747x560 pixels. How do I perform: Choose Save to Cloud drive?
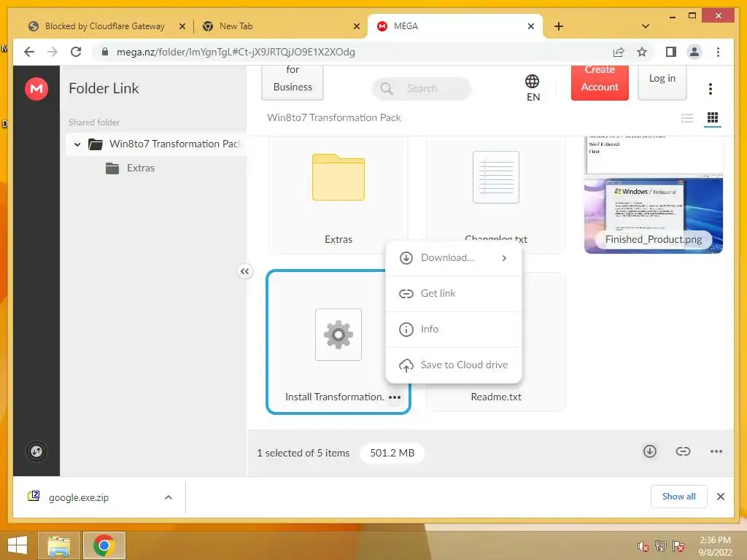[x=454, y=365]
